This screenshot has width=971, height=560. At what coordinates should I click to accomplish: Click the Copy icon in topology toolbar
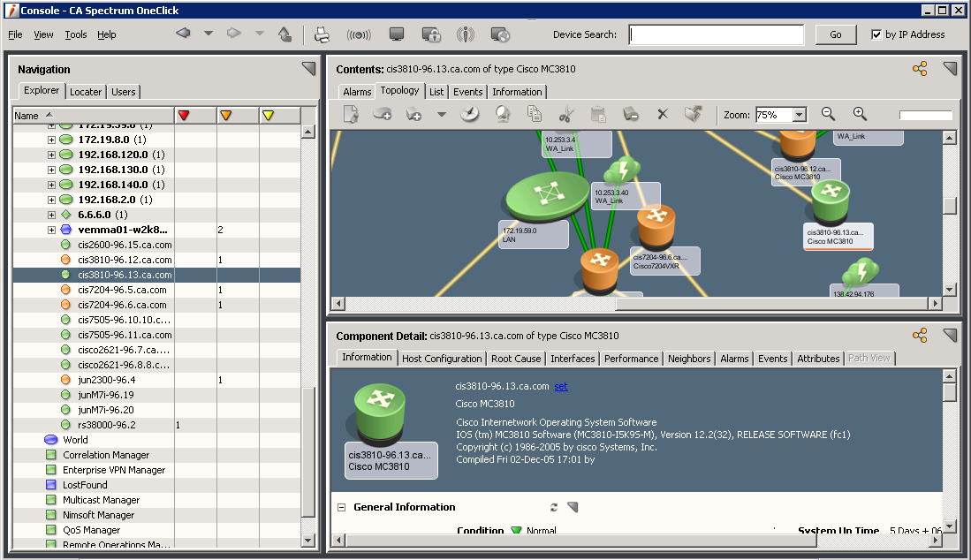(x=534, y=114)
